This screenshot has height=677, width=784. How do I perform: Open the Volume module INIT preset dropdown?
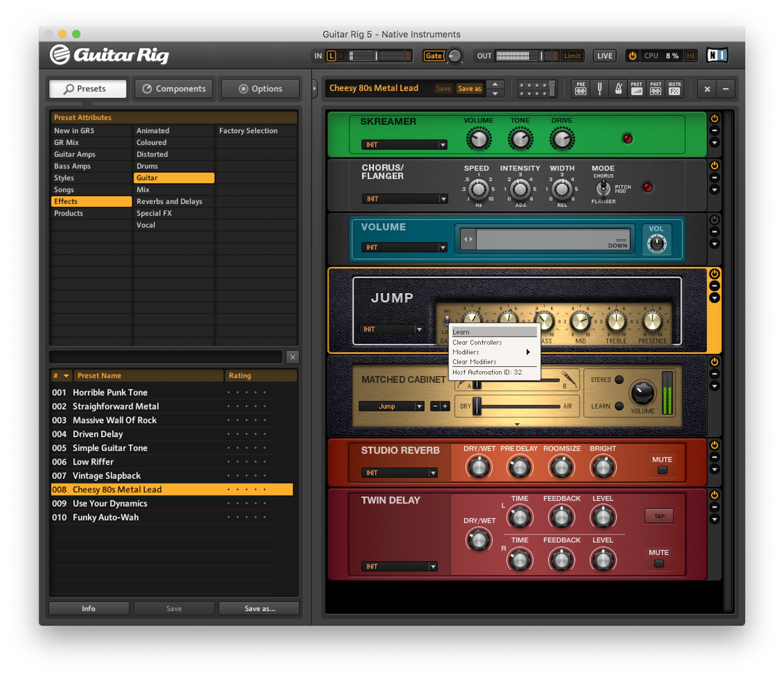point(404,247)
